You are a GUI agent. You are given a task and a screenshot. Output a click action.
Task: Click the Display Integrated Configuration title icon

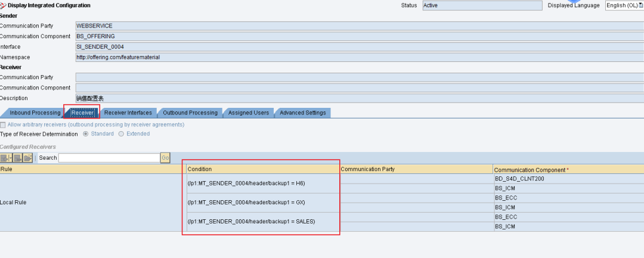pyautogui.click(x=4, y=5)
